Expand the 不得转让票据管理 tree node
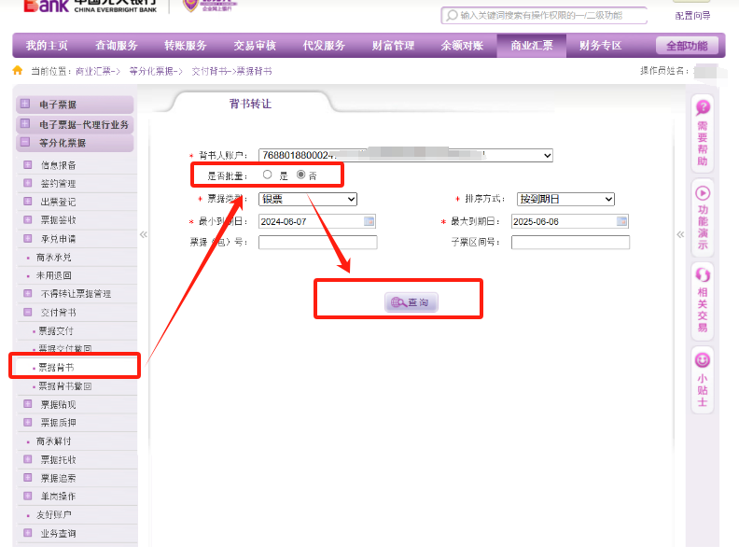 point(27,294)
